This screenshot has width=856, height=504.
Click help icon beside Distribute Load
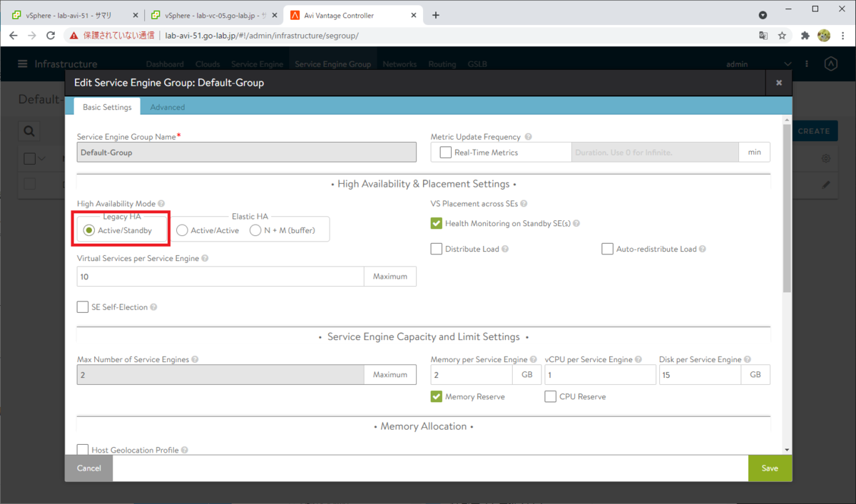(505, 250)
